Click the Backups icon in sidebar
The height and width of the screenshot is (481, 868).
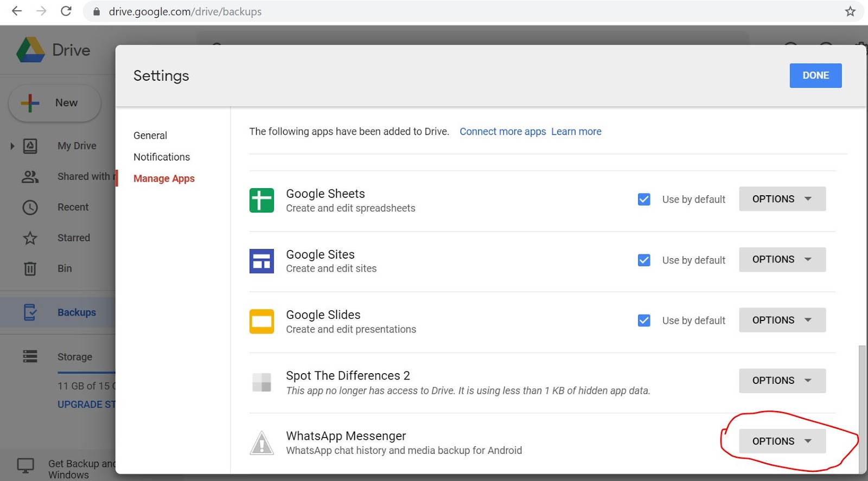(30, 312)
